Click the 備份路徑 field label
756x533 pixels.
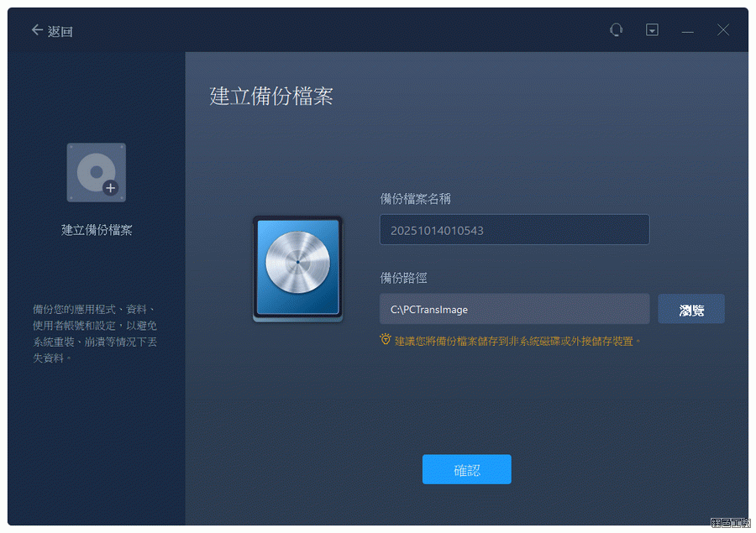[x=403, y=278]
